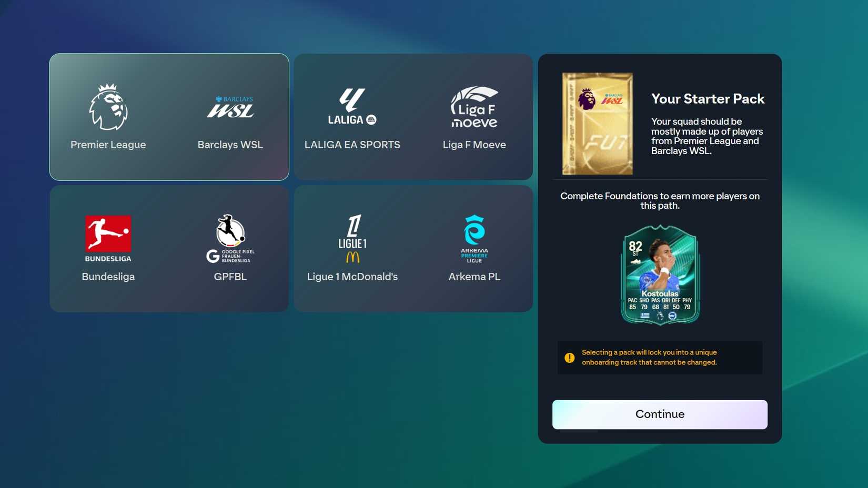The height and width of the screenshot is (488, 868).
Task: Choose the LALIGA EA SPORTS logo
Action: 352,106
